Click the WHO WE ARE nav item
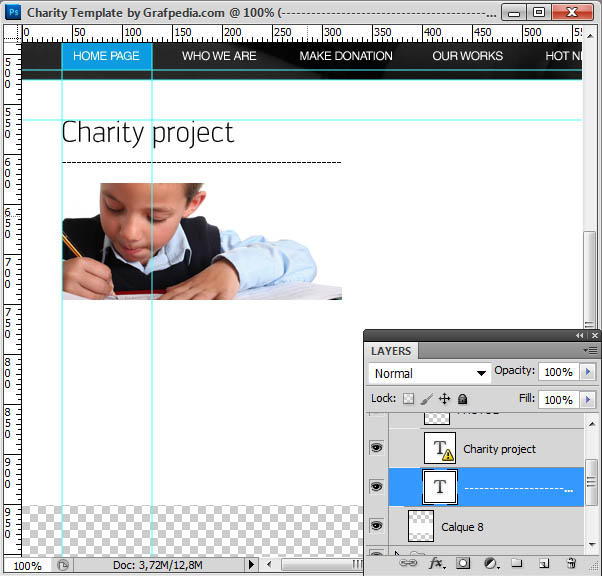Viewport: 602px width, 576px height. point(219,56)
